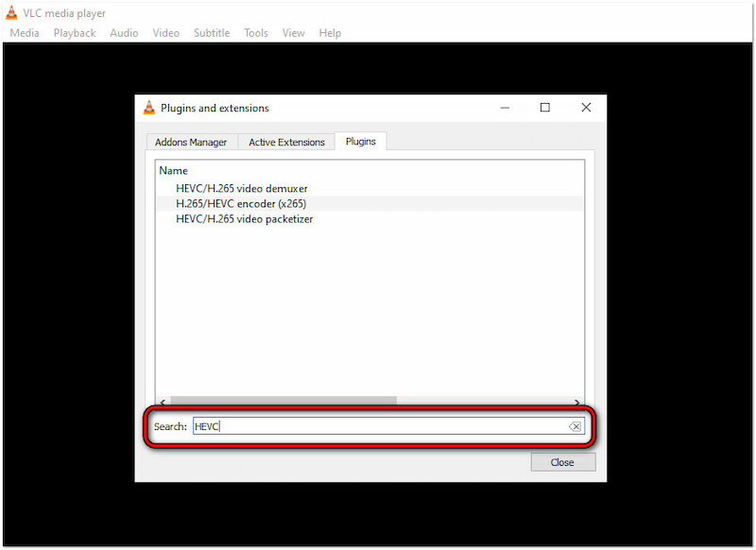Open the Subtitle menu

212,33
